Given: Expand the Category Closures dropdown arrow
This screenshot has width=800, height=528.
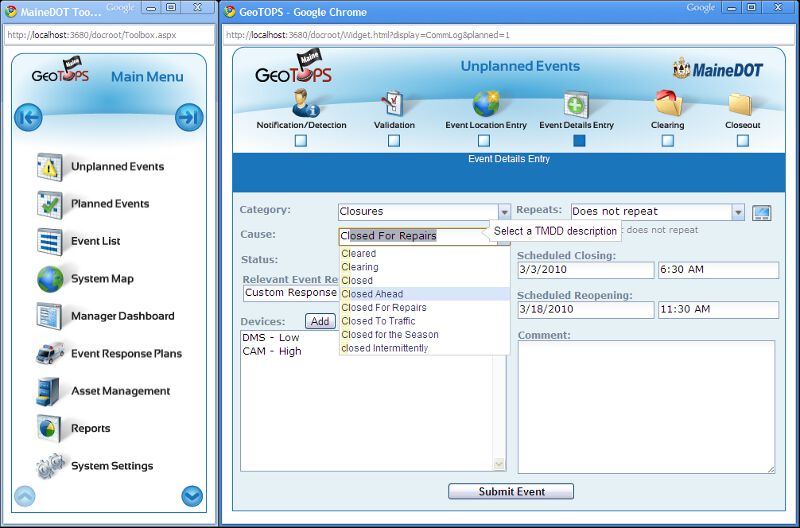Looking at the screenshot, I should coord(504,212).
